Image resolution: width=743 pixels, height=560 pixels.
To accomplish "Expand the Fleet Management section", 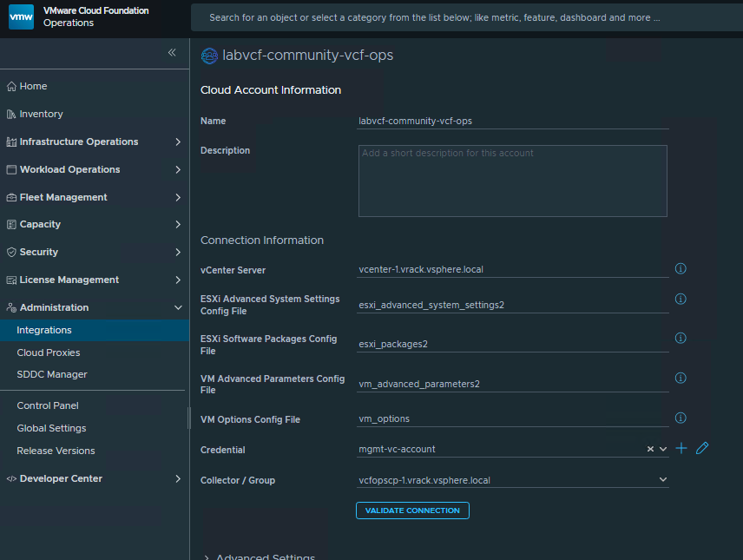I will click(x=177, y=197).
